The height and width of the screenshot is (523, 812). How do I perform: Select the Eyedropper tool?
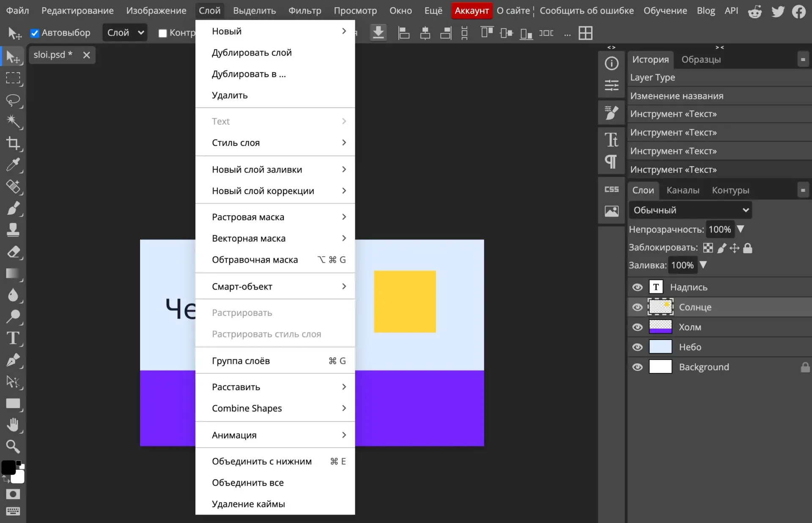point(13,165)
